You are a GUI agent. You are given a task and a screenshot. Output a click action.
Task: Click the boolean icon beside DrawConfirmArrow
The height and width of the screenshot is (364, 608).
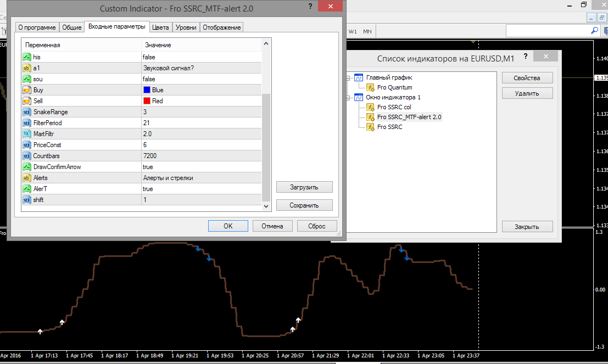(x=27, y=167)
